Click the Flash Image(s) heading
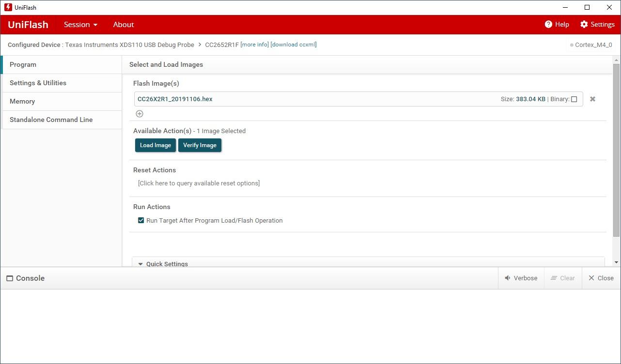This screenshot has height=364, width=621. click(156, 84)
